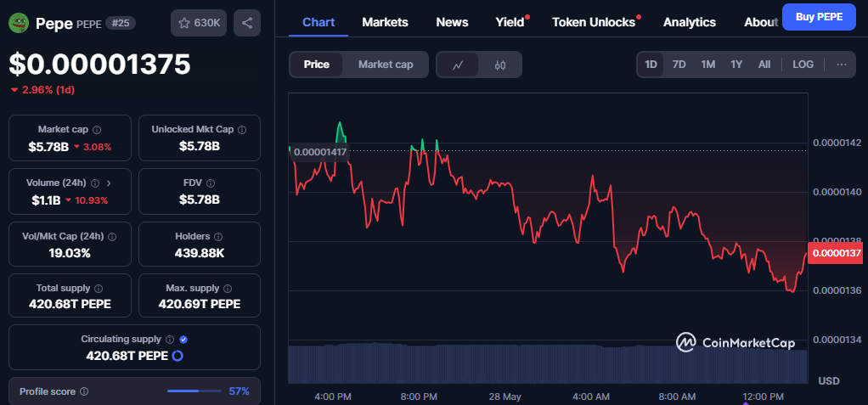Click the Profile score progress bar
868x405 pixels.
194,391
